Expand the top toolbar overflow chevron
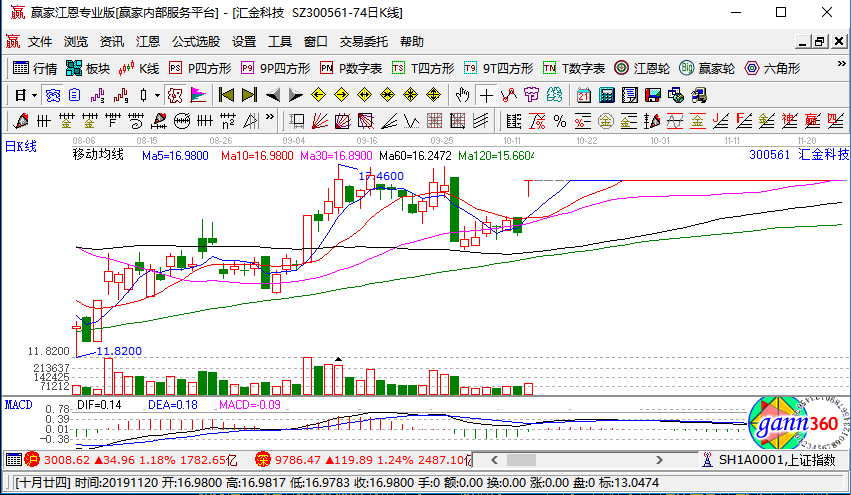The image size is (851, 495). tap(841, 64)
